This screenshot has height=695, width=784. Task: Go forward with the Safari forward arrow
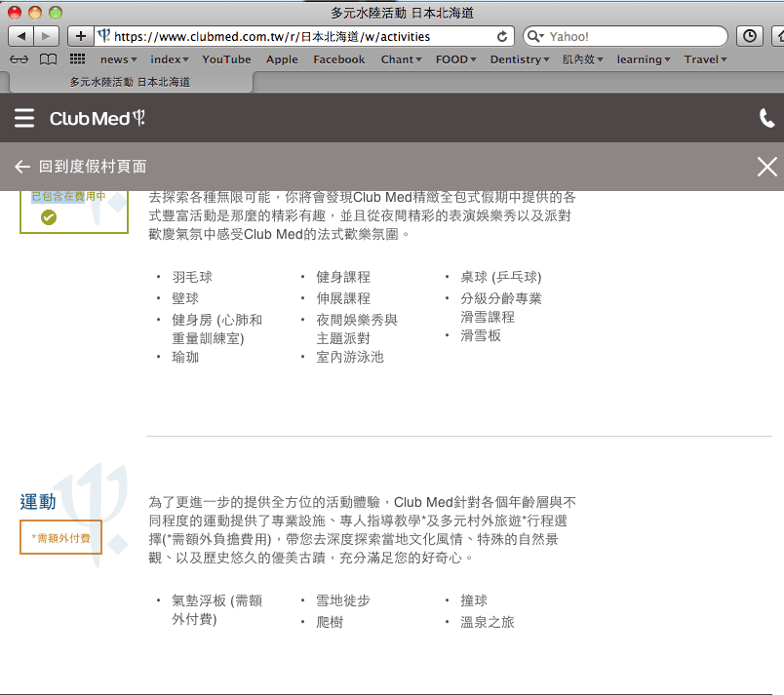pos(46,36)
